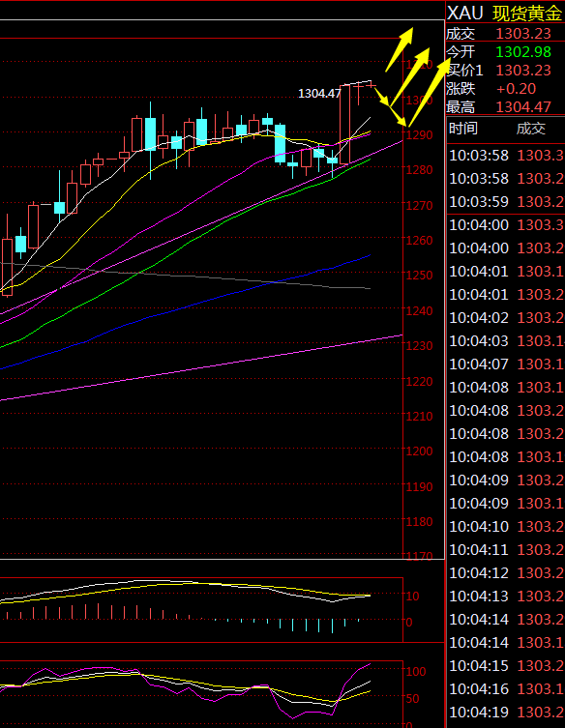The width and height of the screenshot is (565, 728).
Task: Click the 100 level label on bottom indicator
Action: point(416,671)
